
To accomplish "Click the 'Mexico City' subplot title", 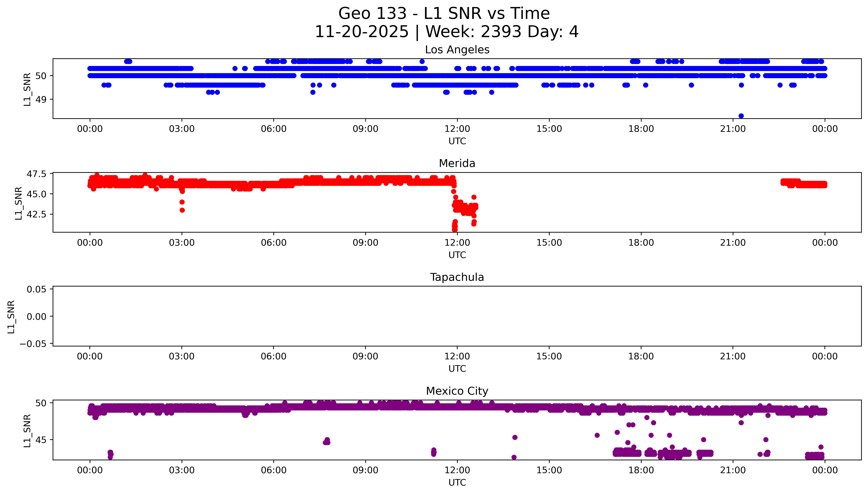I will pos(457,391).
